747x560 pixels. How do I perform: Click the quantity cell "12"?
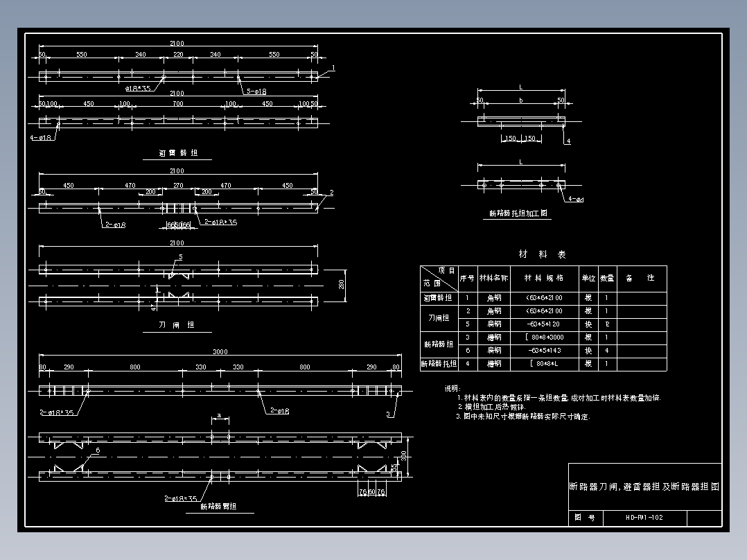[x=607, y=324]
